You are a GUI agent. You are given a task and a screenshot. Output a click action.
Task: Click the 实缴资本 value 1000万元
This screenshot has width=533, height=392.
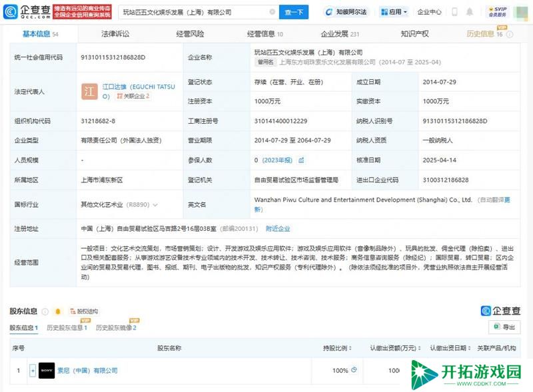point(436,101)
